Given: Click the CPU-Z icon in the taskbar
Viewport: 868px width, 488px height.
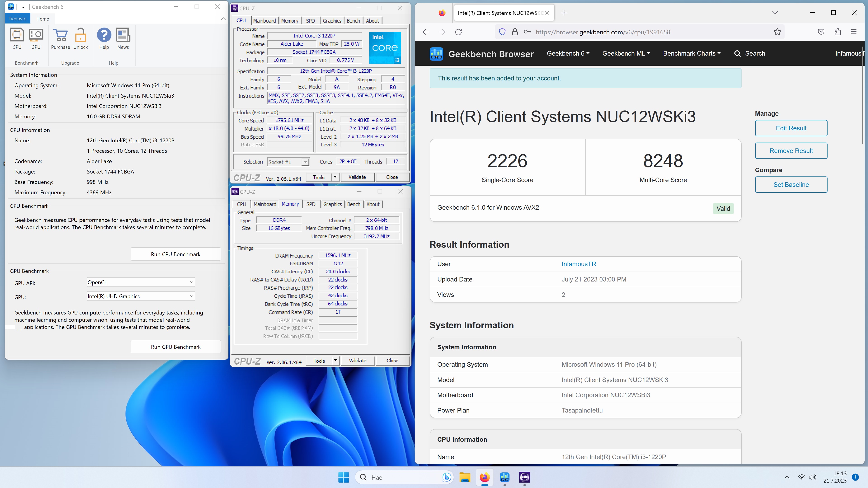Looking at the screenshot, I should 525,477.
